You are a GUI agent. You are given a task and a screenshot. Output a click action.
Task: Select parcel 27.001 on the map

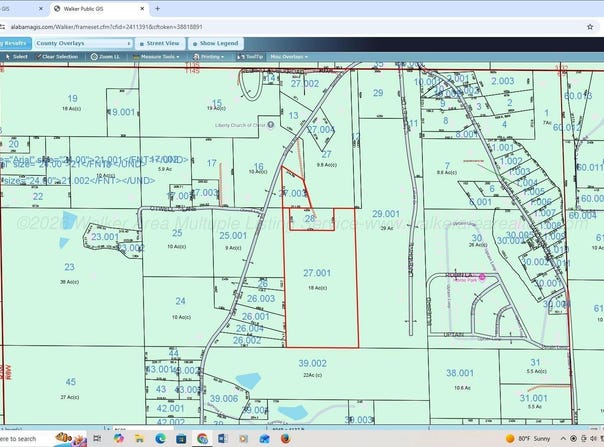(x=317, y=273)
